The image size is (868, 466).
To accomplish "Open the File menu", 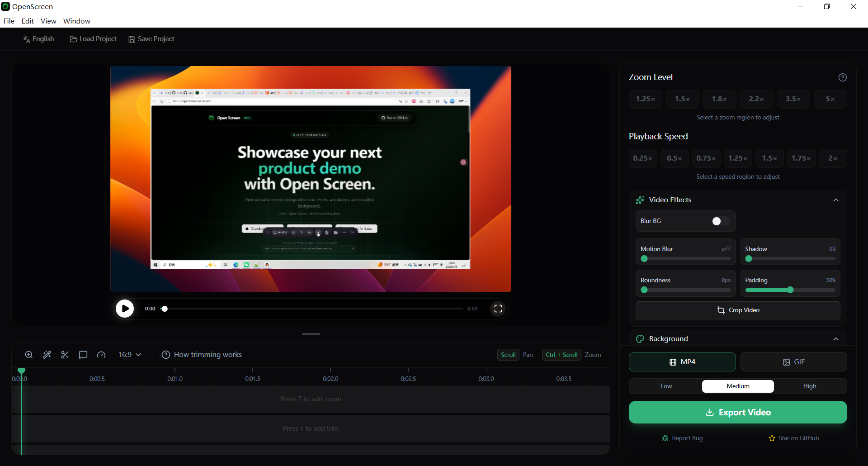I will click(x=9, y=21).
